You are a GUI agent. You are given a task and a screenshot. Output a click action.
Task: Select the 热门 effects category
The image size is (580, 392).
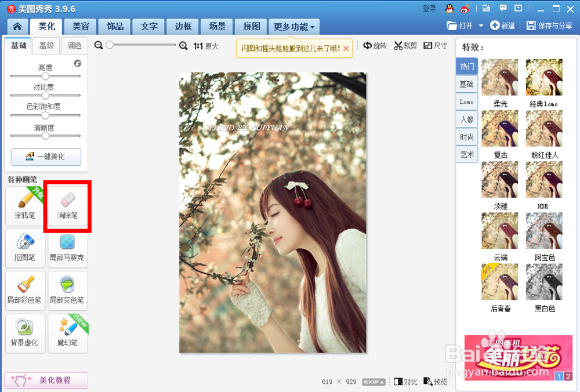point(467,67)
